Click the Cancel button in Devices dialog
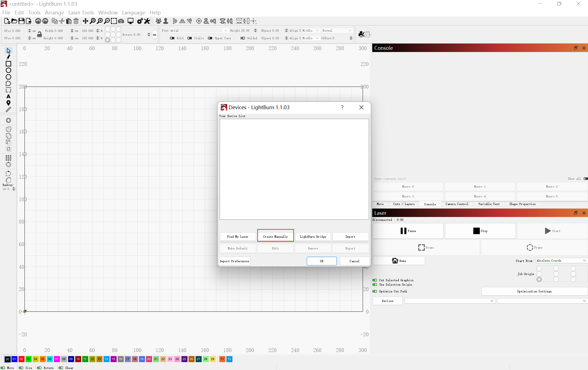 [x=354, y=261]
